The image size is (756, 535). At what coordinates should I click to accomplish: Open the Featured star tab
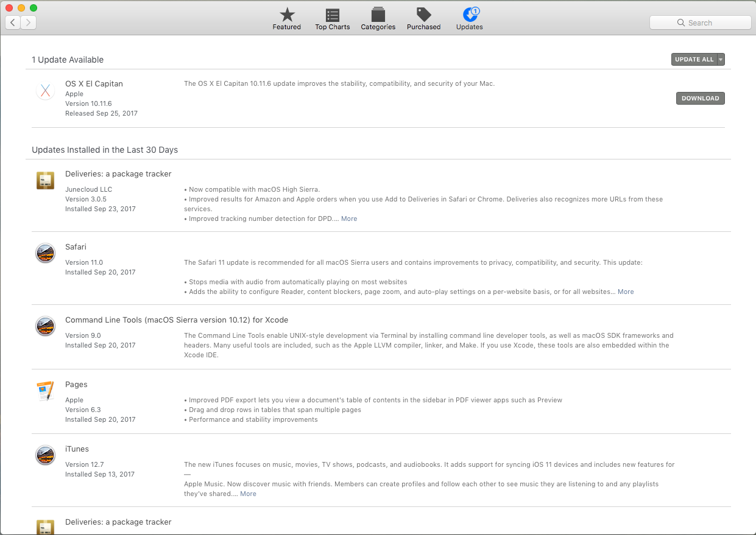286,19
